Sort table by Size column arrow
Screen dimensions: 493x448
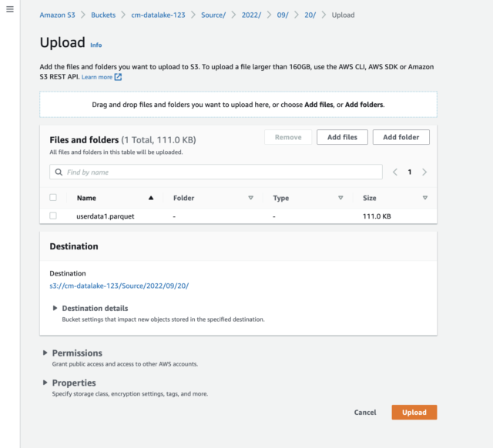pos(424,198)
